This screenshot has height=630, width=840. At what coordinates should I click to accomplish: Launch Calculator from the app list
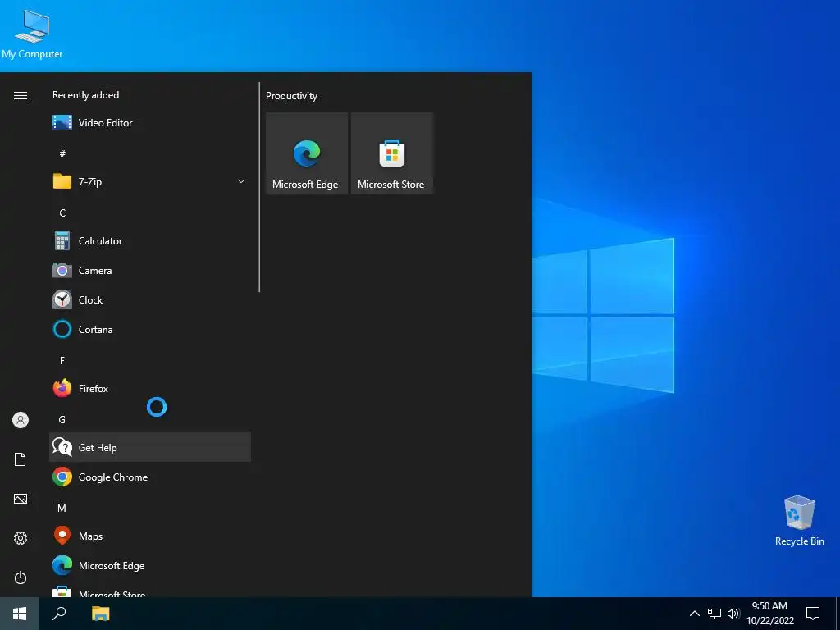point(150,241)
